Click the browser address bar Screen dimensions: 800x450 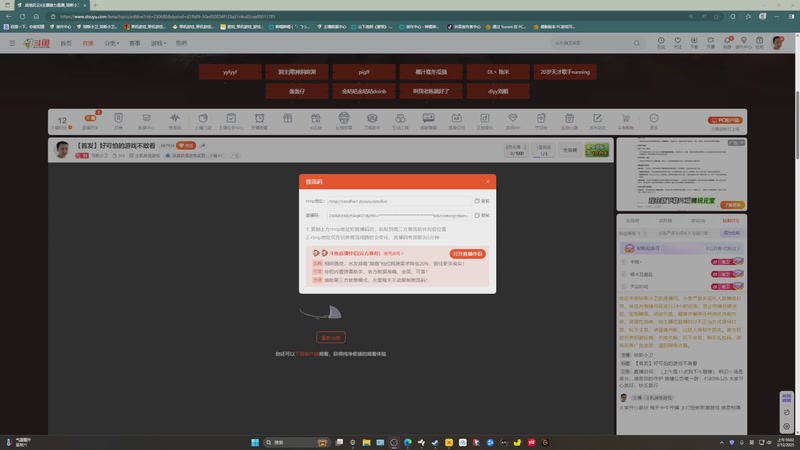point(367,16)
